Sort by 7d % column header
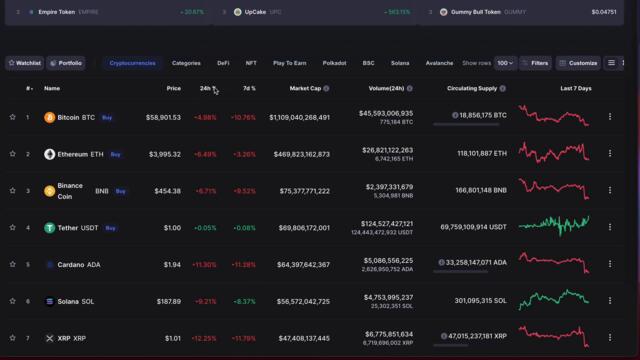640x360 pixels. click(x=249, y=88)
